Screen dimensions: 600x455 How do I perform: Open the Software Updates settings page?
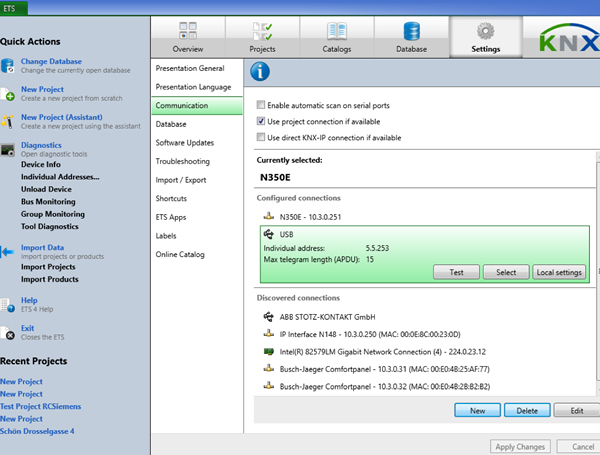pyautogui.click(x=197, y=143)
